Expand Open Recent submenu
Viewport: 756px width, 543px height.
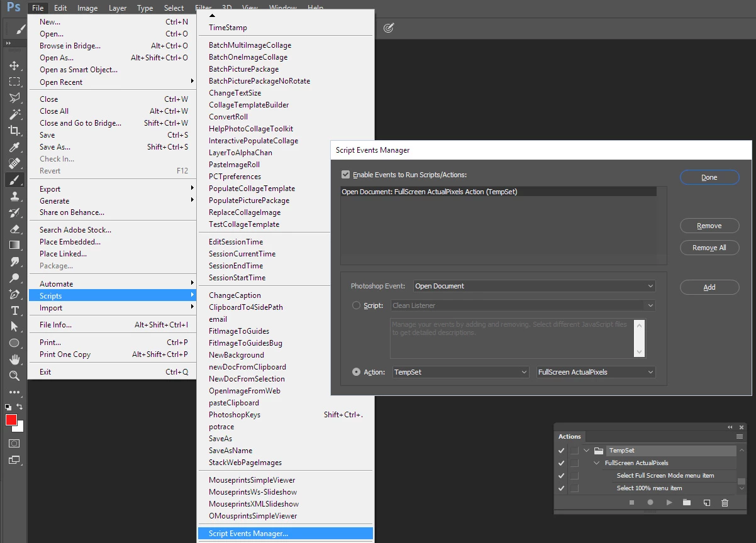pos(112,82)
